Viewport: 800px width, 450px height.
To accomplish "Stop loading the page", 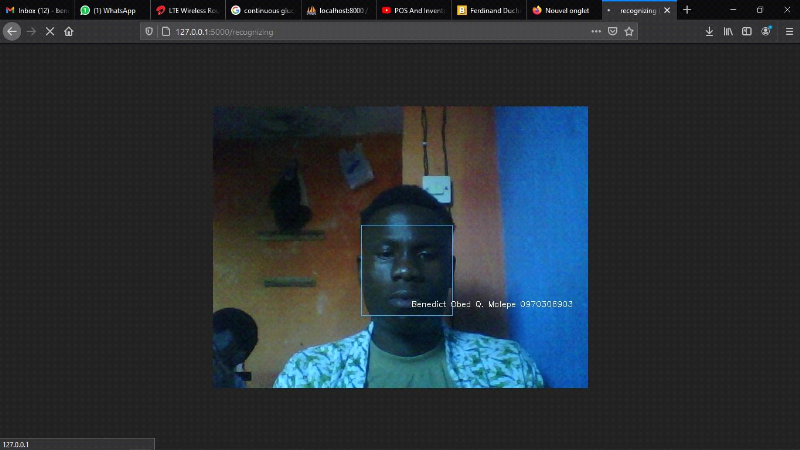I will pyautogui.click(x=50, y=32).
